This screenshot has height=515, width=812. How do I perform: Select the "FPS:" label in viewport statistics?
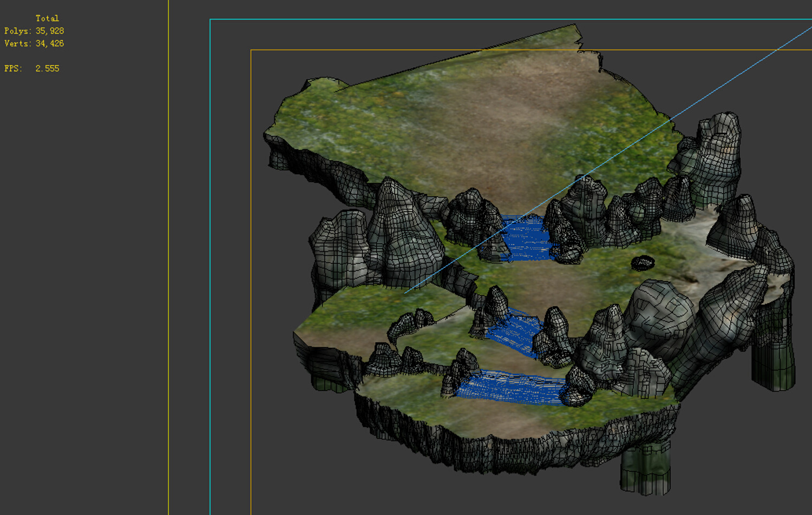tap(14, 69)
